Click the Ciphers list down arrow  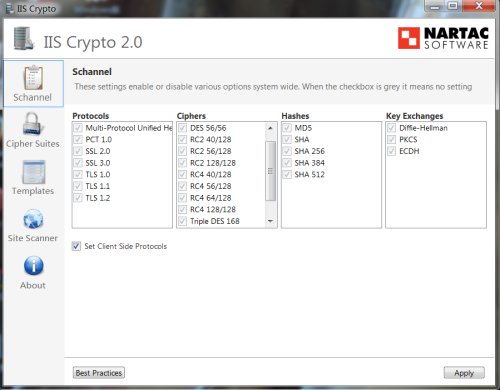pos(270,221)
